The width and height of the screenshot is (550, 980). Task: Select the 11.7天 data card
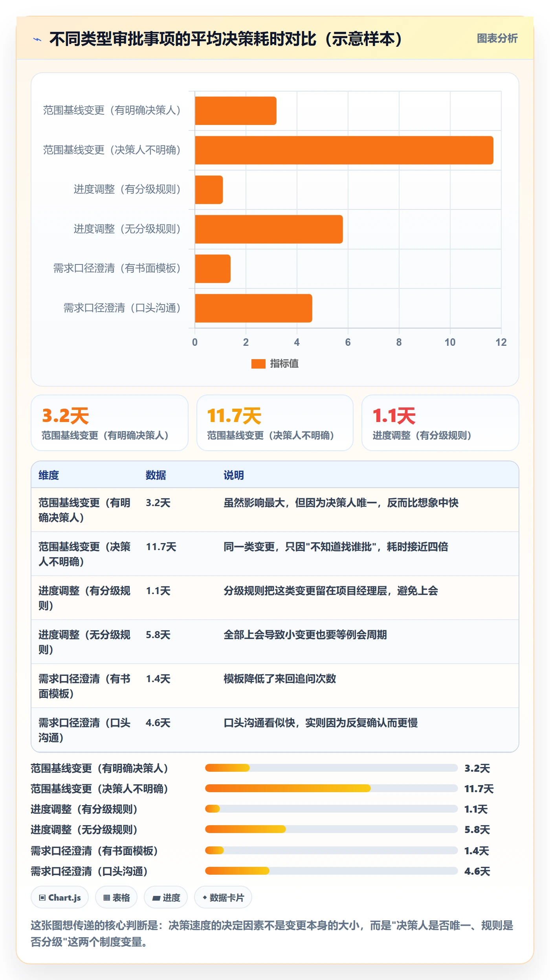coord(275,423)
